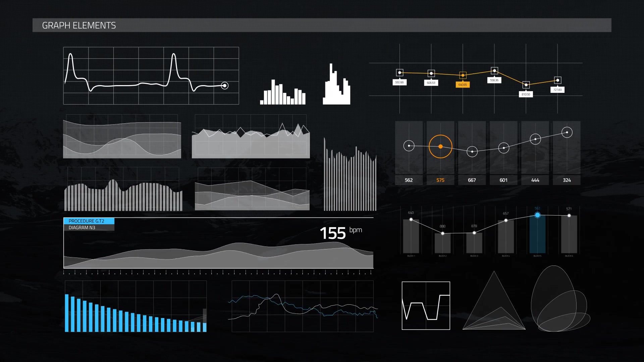Select the ECG heartbeat waveform graph
The width and height of the screenshot is (644, 362).
pyautogui.click(x=151, y=76)
